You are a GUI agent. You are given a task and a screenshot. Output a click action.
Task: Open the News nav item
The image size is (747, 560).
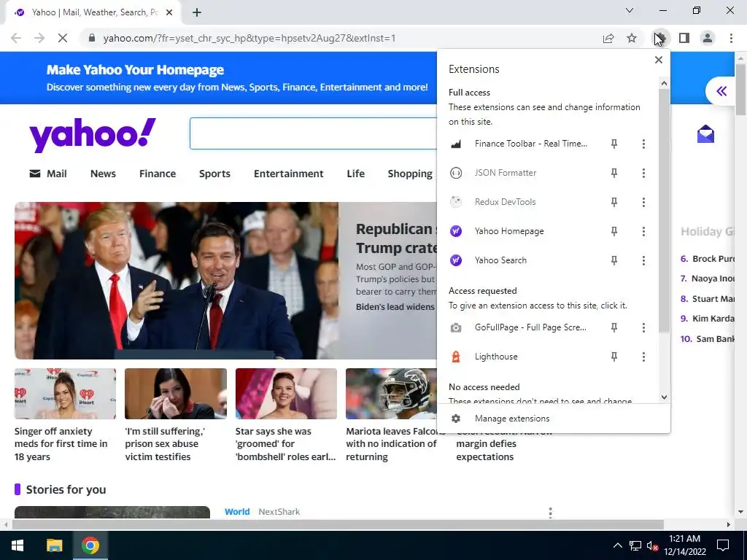pyautogui.click(x=103, y=174)
